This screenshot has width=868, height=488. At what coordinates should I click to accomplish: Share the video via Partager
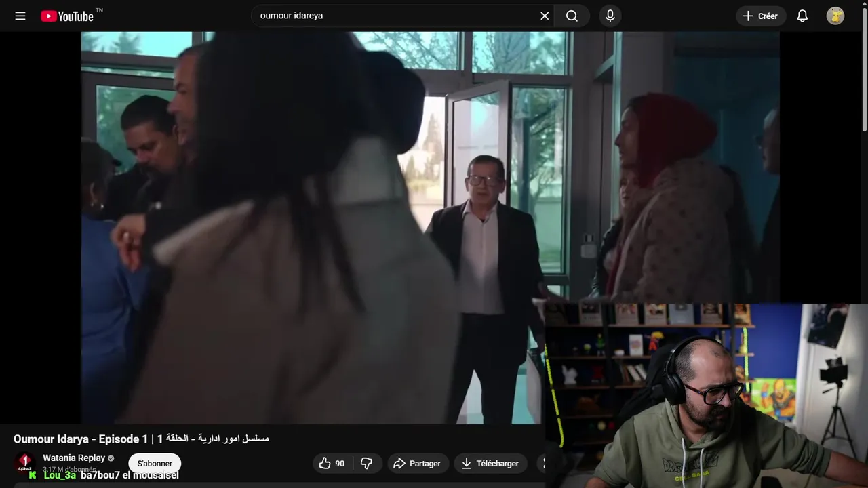pyautogui.click(x=418, y=464)
